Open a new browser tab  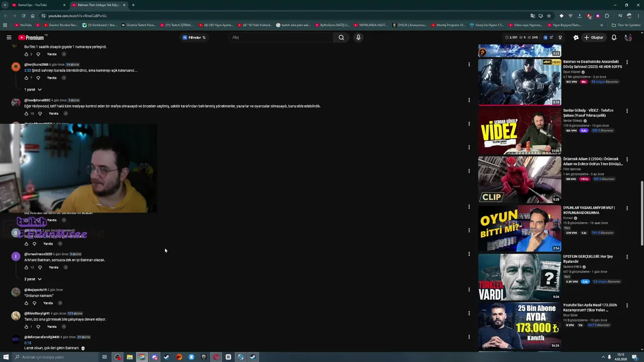133,5
